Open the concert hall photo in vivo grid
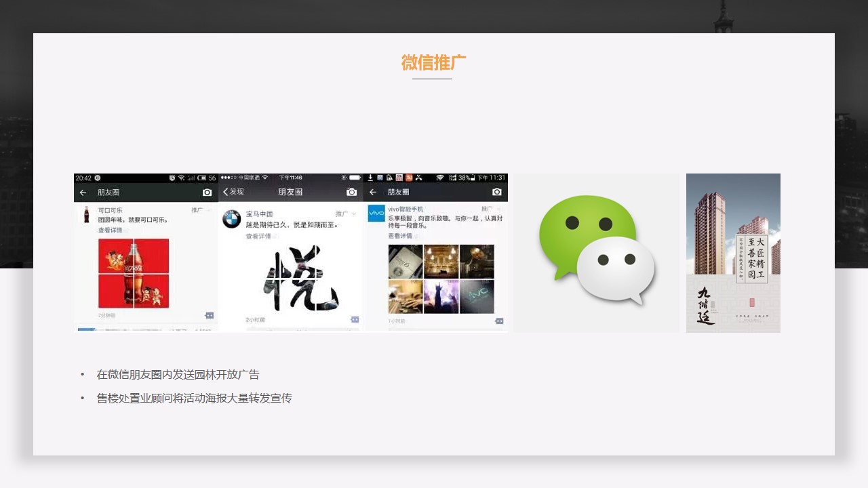This screenshot has width=868, height=488. (441, 262)
